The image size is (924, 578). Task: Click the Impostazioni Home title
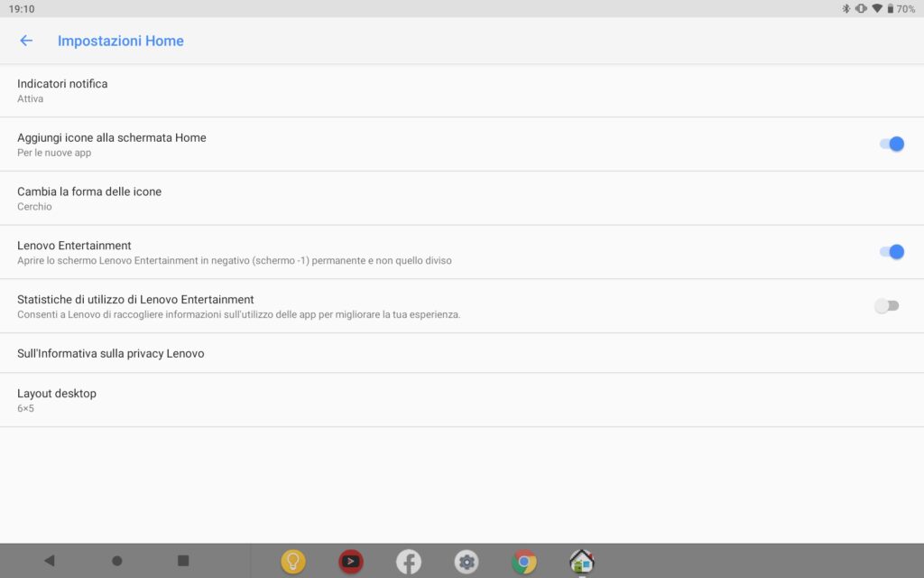(121, 41)
